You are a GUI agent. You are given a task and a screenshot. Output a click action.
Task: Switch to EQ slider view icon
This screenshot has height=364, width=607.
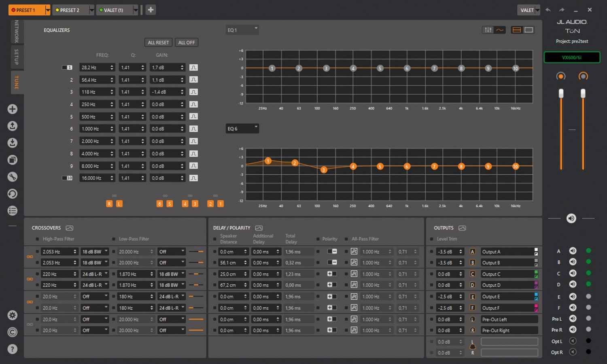488,30
